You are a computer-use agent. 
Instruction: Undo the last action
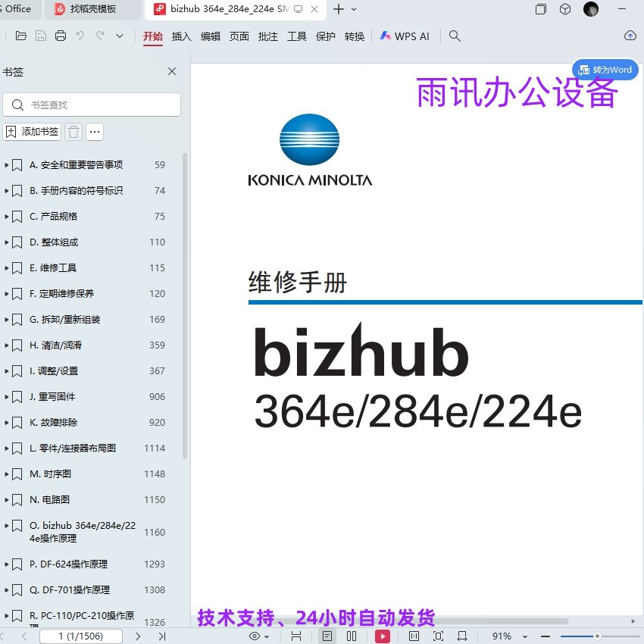point(80,36)
